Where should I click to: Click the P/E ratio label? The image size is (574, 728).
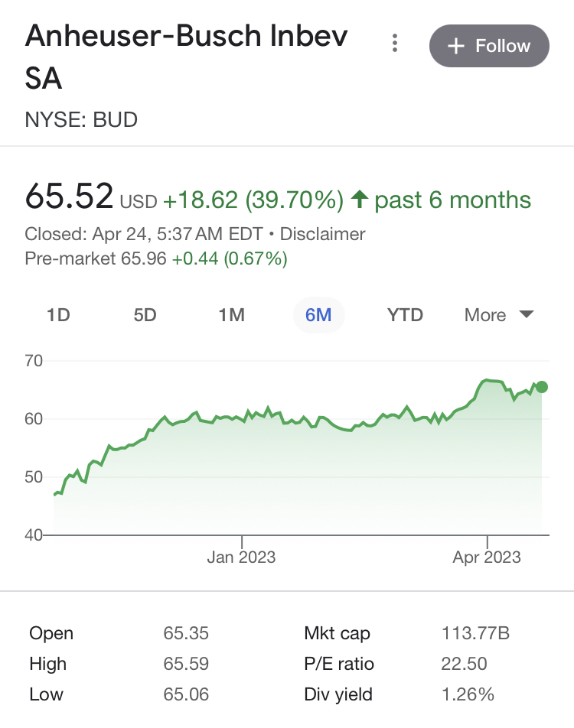[x=339, y=664]
